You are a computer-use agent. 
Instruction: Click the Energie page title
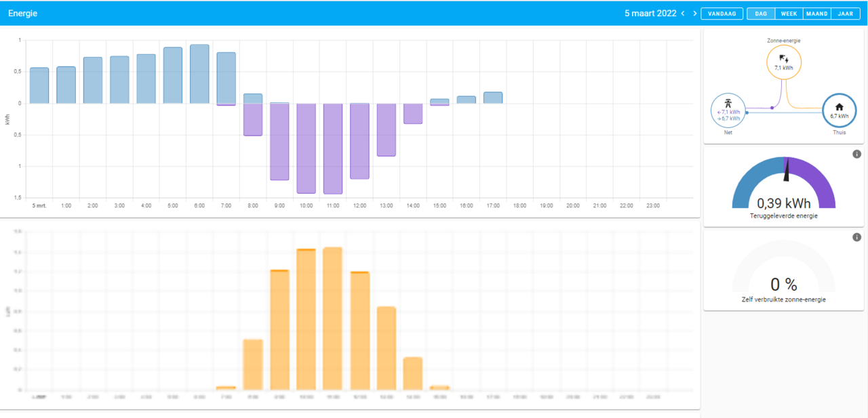[23, 14]
